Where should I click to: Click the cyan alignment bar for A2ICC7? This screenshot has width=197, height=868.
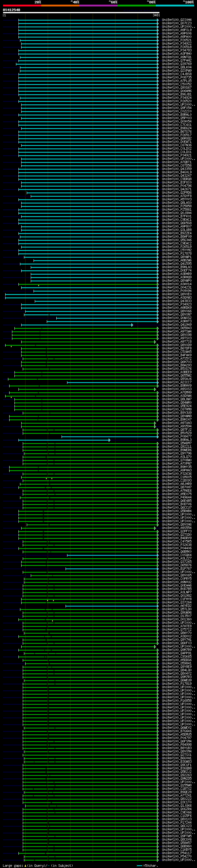[112, 382]
